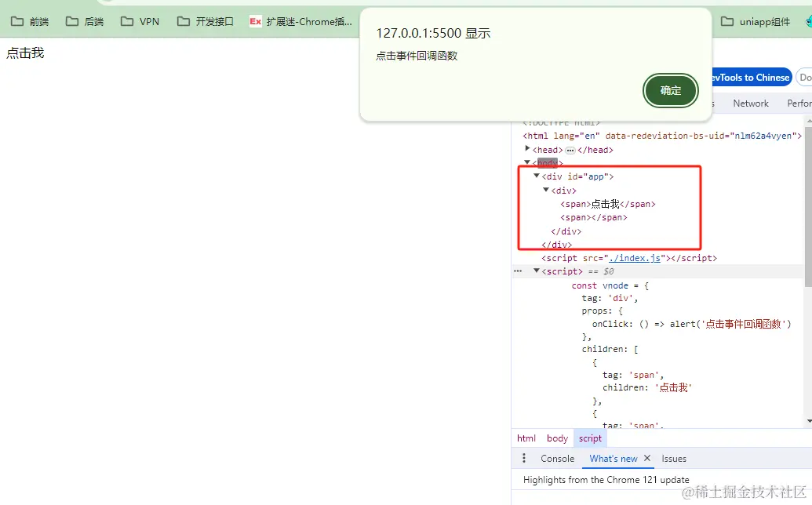Viewport: 812px width, 505px height.
Task: Switch to the What's new drawer tab
Action: coord(614,459)
